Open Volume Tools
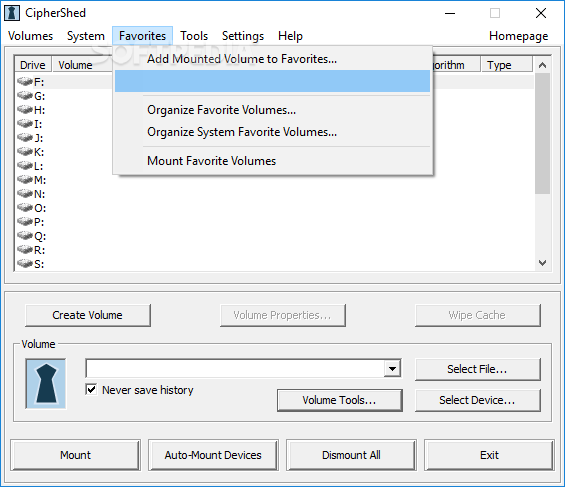Screen dimensions: 565x487 click(339, 400)
